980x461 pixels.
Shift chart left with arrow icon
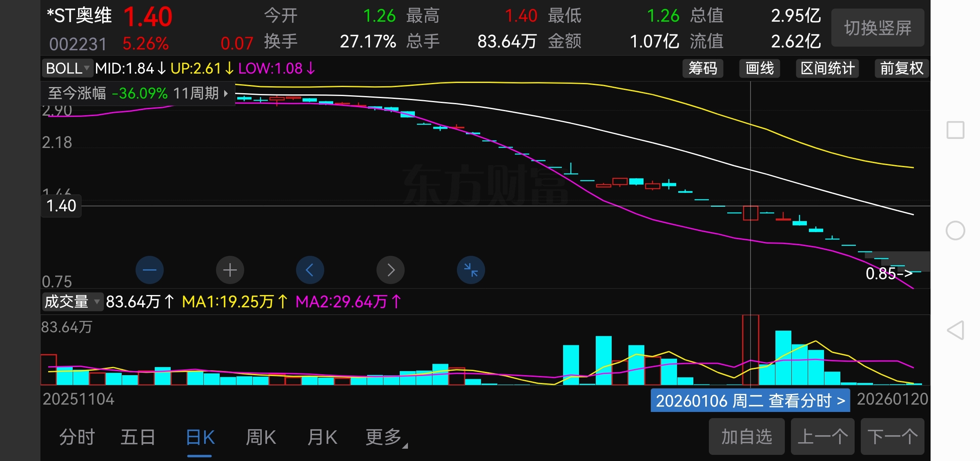coord(310,270)
